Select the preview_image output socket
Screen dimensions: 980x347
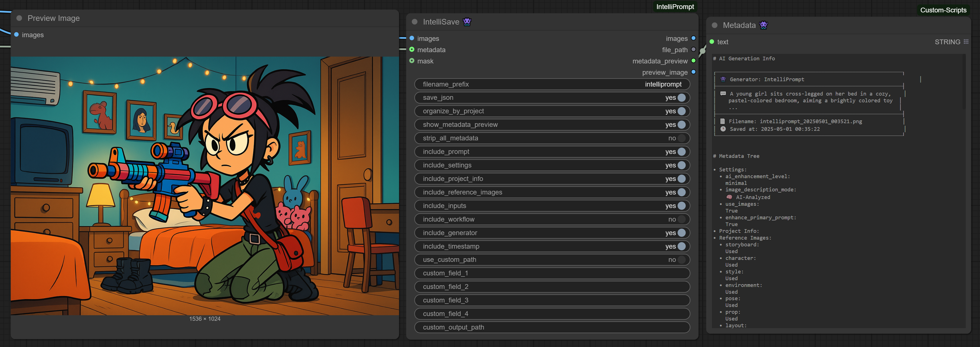(x=693, y=72)
